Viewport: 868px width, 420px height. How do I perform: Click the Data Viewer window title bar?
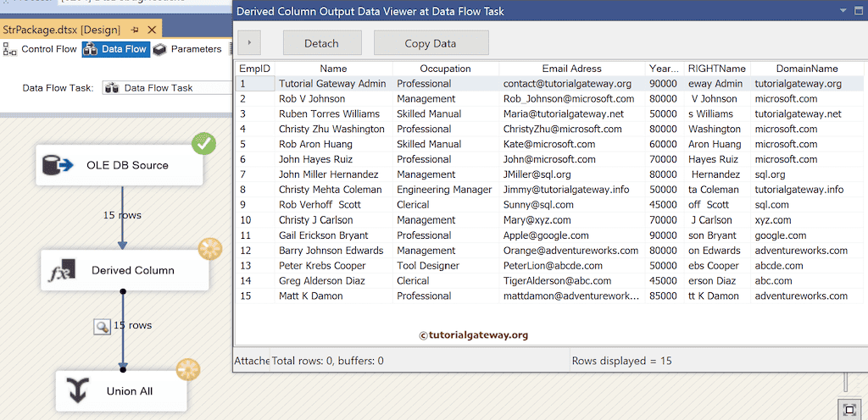click(550, 10)
